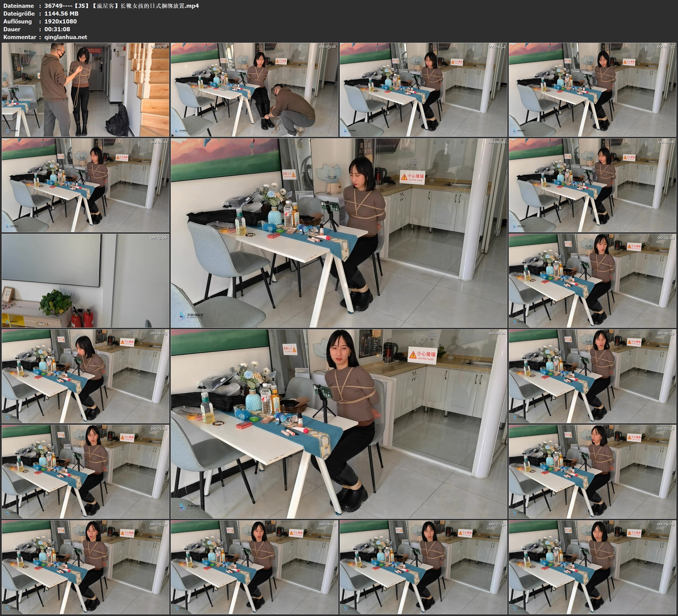This screenshot has height=616, width=678.
Task: Click the frame stamped 00:06:33
Action: pyautogui.click(x=592, y=90)
